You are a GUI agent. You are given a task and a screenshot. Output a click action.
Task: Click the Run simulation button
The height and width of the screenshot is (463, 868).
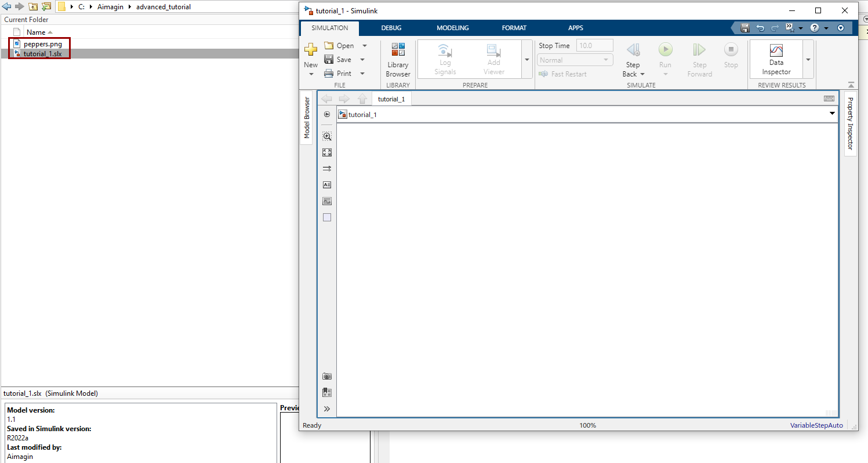[x=665, y=50]
